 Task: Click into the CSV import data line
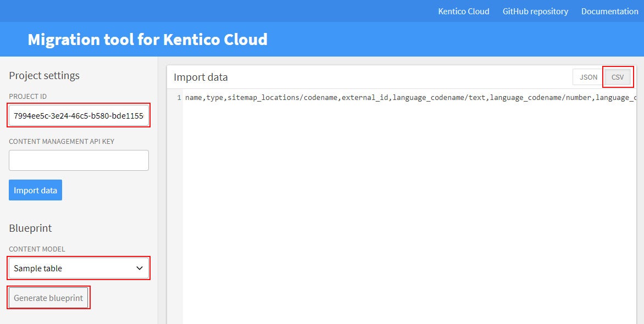410,97
